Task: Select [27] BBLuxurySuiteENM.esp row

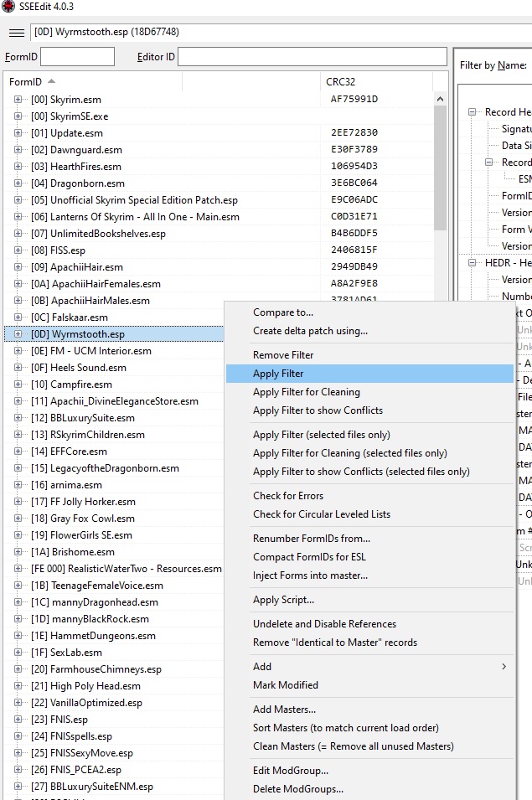Action: tap(92, 787)
